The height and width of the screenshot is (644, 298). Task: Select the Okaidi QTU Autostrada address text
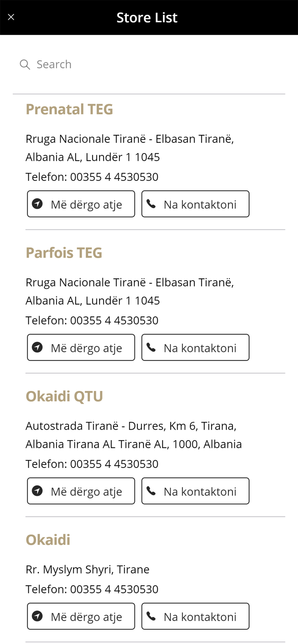(x=134, y=435)
